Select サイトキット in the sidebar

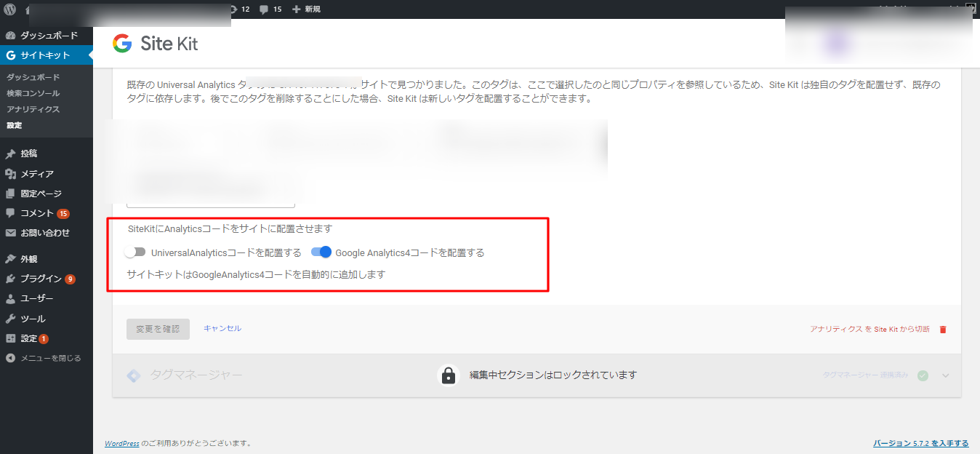(x=47, y=55)
